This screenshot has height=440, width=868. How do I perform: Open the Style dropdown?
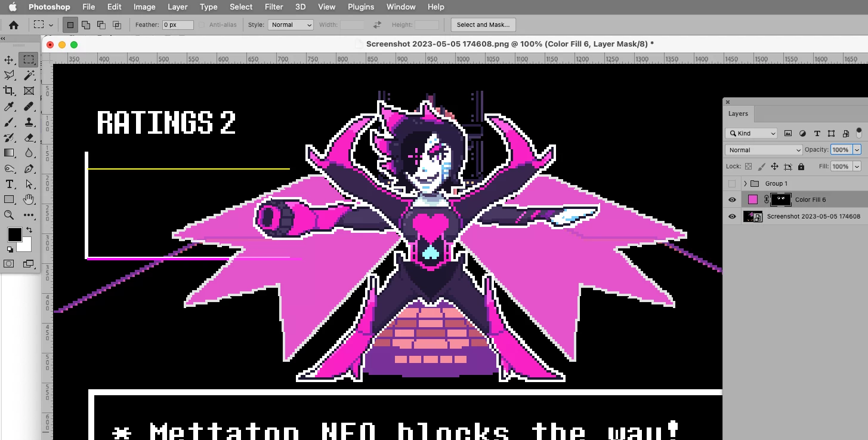[x=291, y=25]
